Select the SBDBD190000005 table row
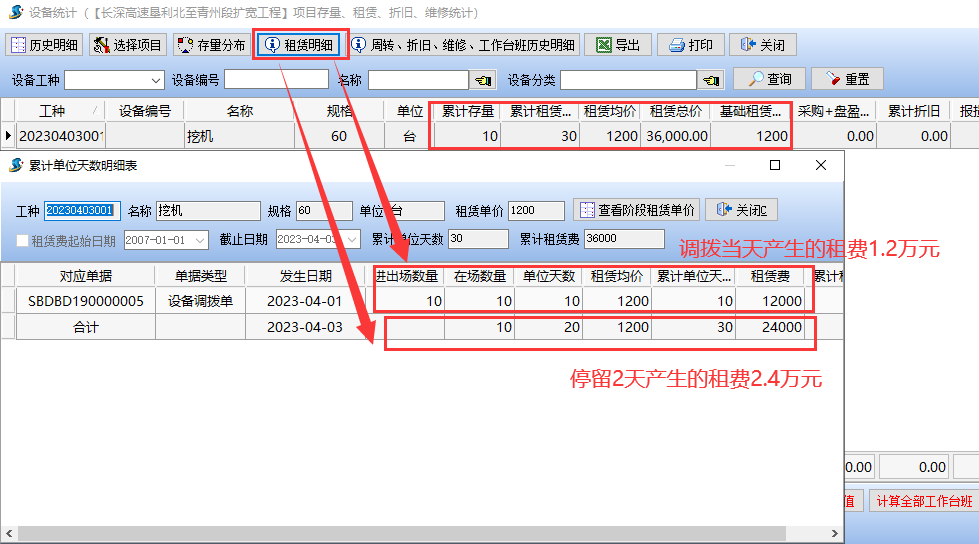 point(85,301)
